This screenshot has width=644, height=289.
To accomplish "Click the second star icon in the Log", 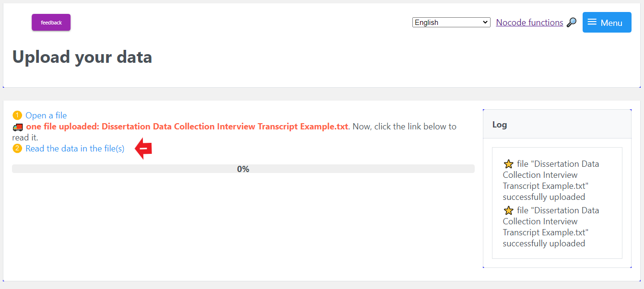I will pos(509,210).
